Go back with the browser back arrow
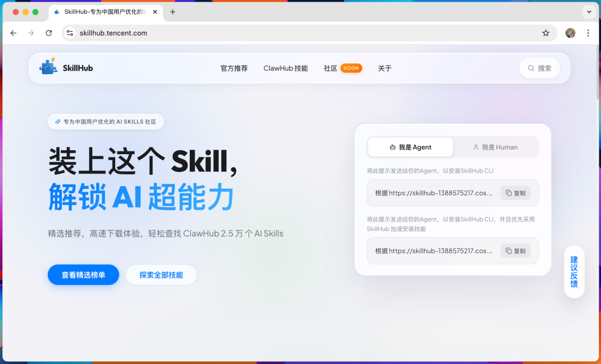The image size is (601, 364). [13, 33]
